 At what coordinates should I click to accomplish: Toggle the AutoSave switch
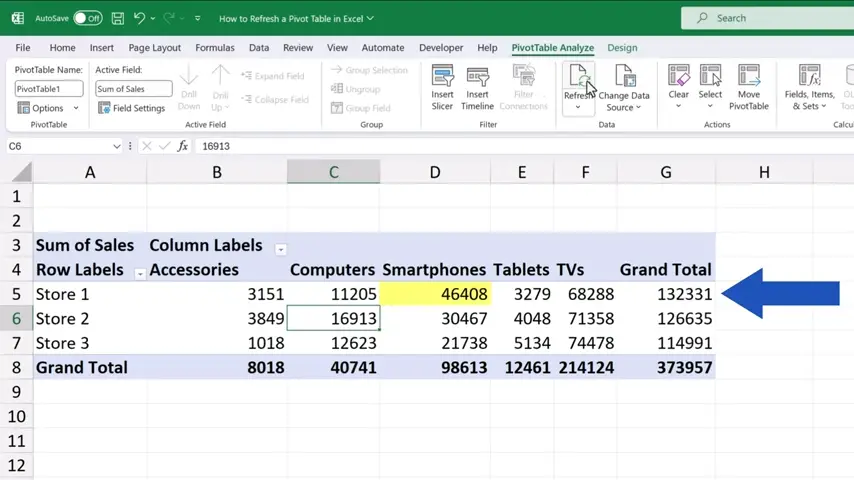(87, 18)
